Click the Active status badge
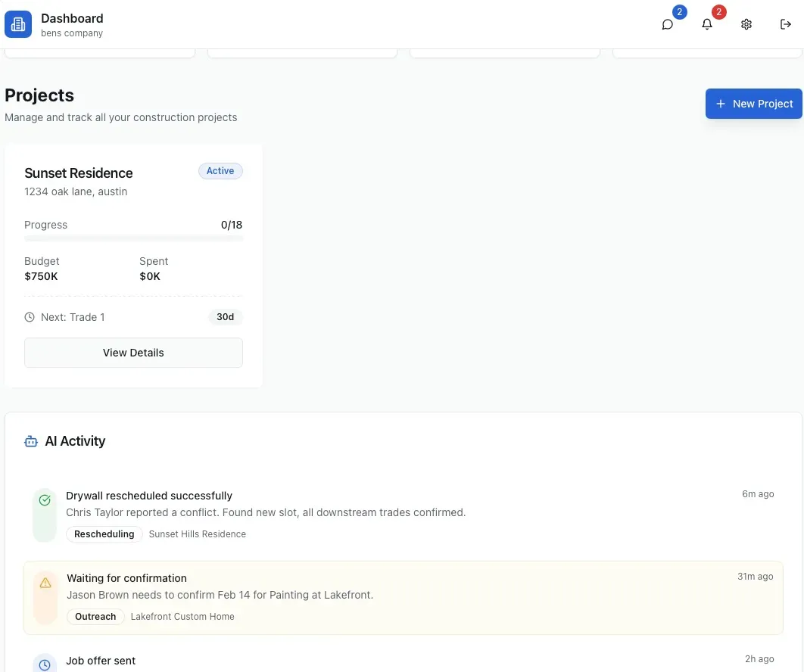The height and width of the screenshot is (672, 804). point(220,171)
